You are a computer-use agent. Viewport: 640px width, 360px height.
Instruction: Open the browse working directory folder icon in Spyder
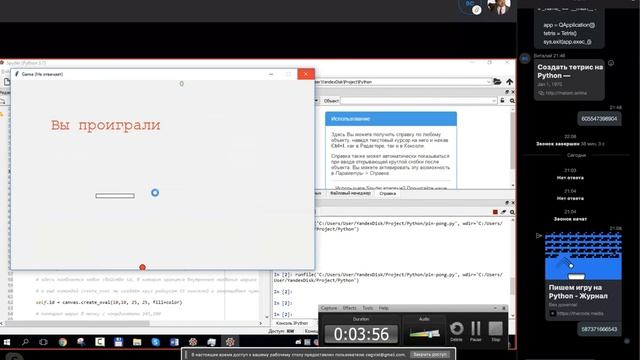pos(497,82)
